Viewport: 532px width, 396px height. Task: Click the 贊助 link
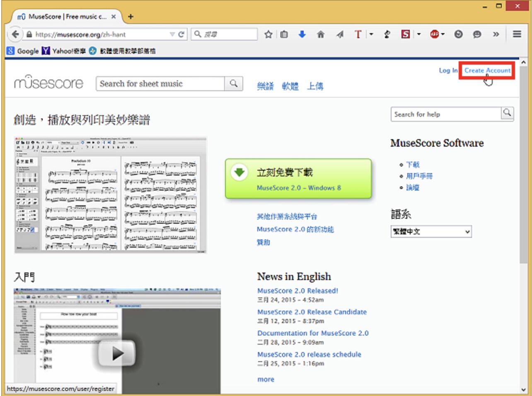pyautogui.click(x=264, y=242)
